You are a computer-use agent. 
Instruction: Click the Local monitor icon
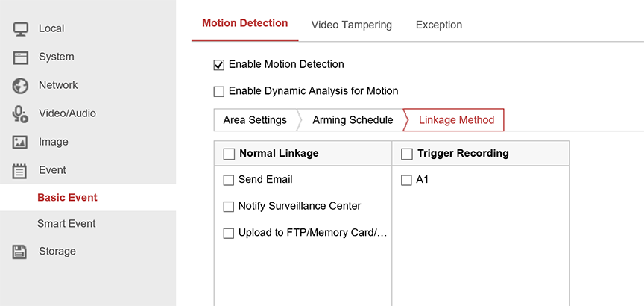pos(20,29)
